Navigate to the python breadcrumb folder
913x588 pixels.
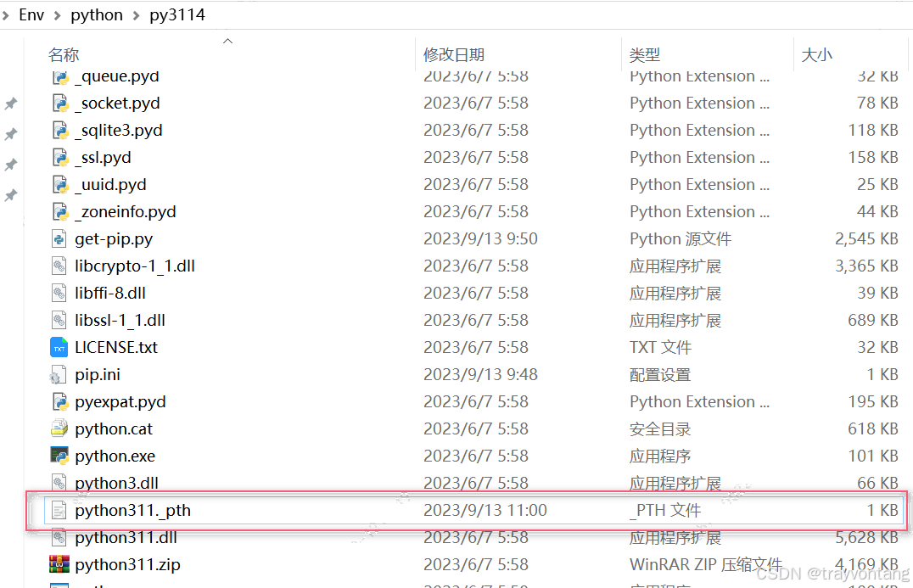(x=96, y=14)
